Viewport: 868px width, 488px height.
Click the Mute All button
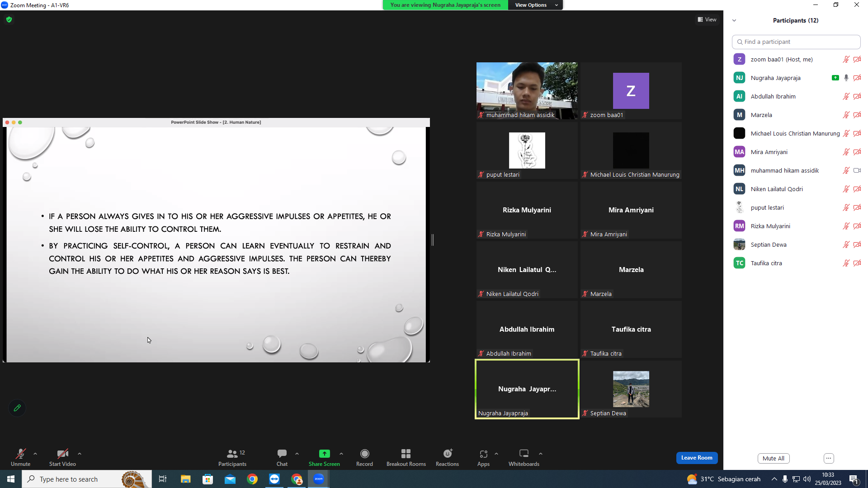774,458
